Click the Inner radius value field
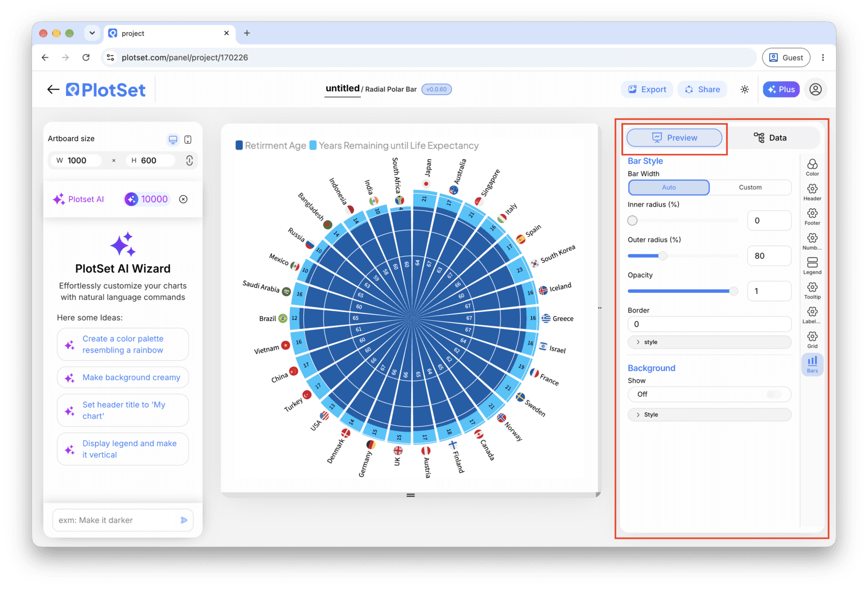 coord(769,221)
